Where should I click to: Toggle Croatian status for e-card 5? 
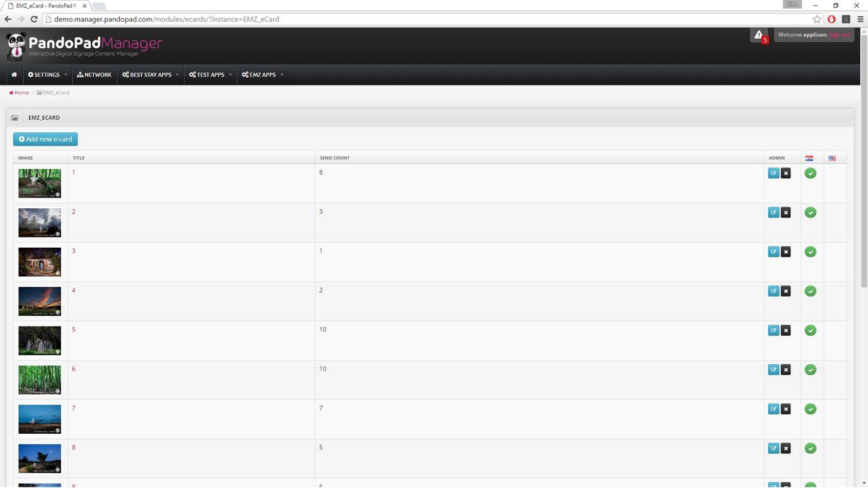coord(810,331)
